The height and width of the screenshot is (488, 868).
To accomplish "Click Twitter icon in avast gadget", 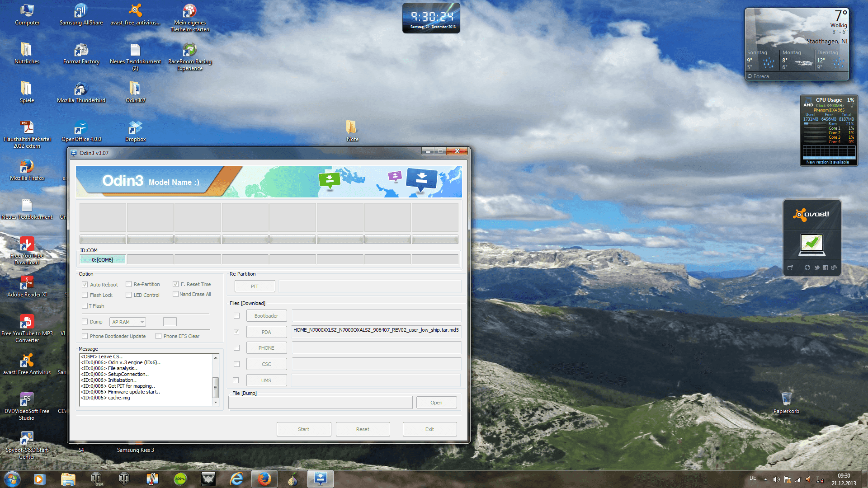I will click(816, 267).
